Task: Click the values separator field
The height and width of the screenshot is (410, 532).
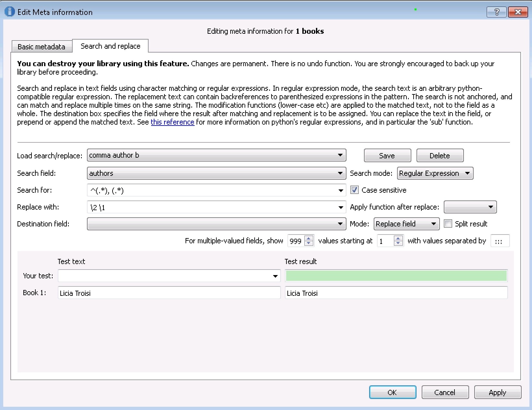Action: point(500,241)
